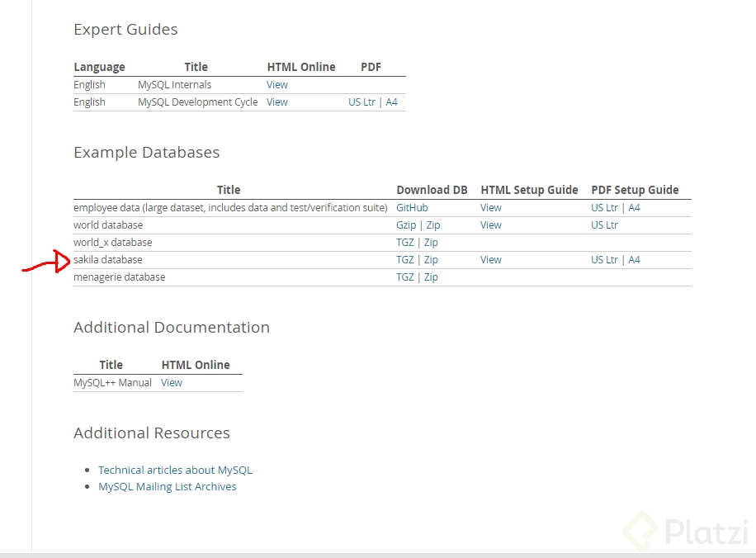Click the MySQL Development Cycle title cell
Screen dimensions: 756x558
click(198, 102)
